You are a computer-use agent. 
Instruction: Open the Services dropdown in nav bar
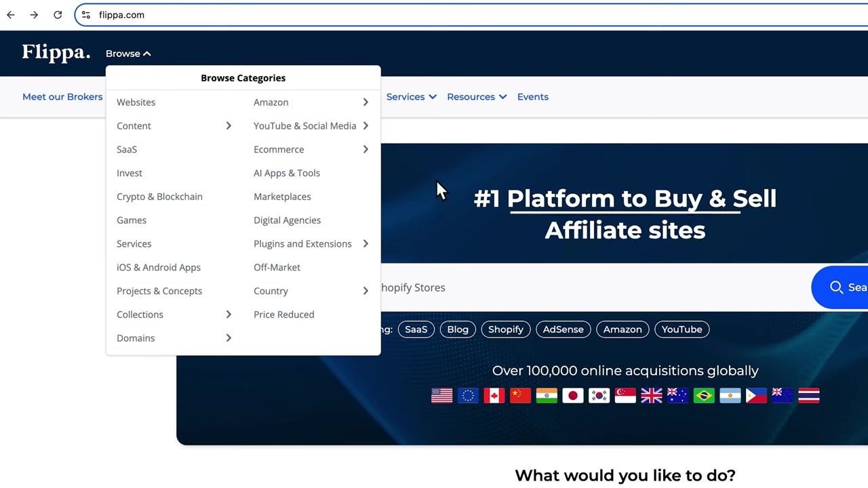411,97
